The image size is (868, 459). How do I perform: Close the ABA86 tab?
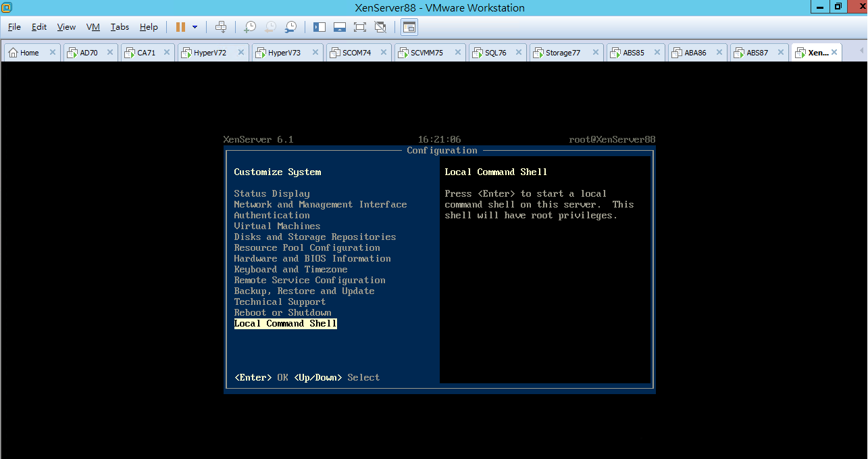click(x=719, y=53)
